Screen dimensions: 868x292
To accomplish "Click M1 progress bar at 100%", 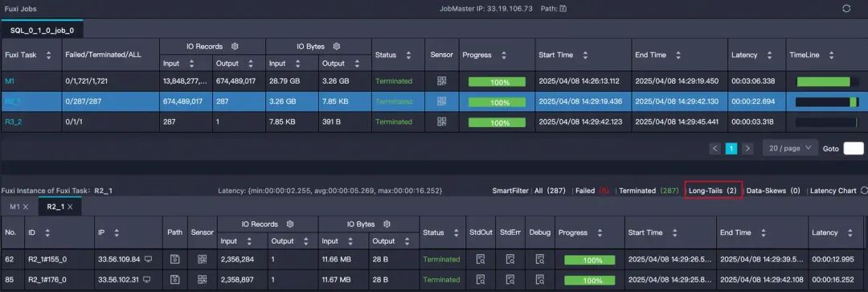I will [497, 81].
